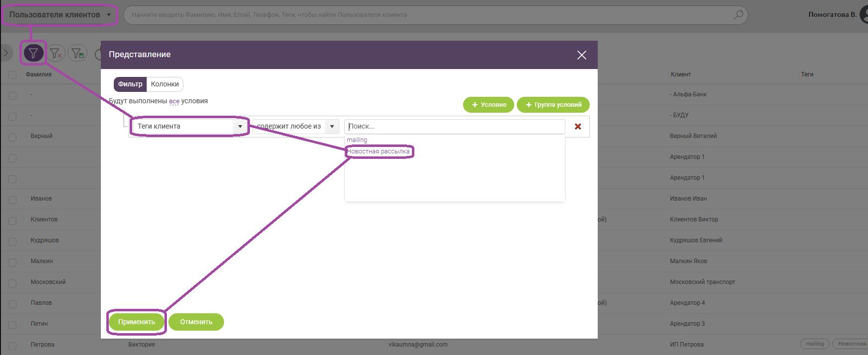
Task: Click the Отменить button
Action: pyautogui.click(x=196, y=322)
